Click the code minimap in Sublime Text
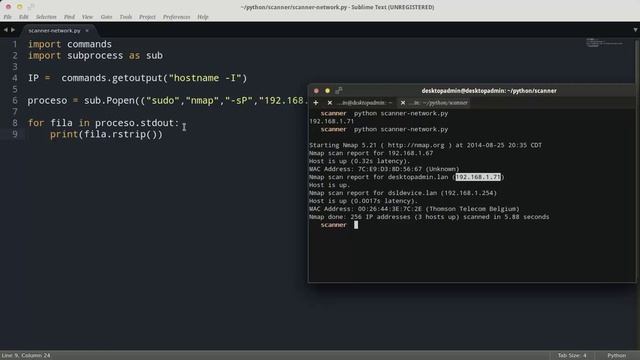The image size is (640, 360). point(605,42)
